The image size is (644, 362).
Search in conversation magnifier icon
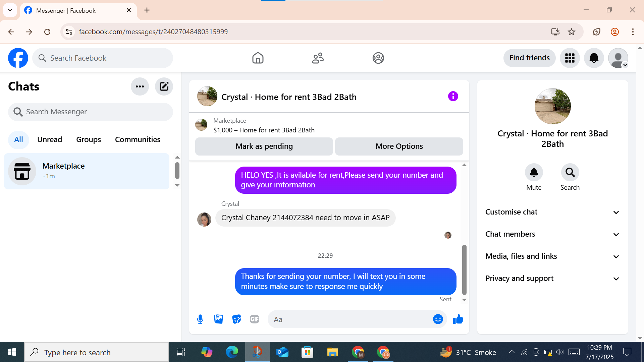click(x=570, y=172)
